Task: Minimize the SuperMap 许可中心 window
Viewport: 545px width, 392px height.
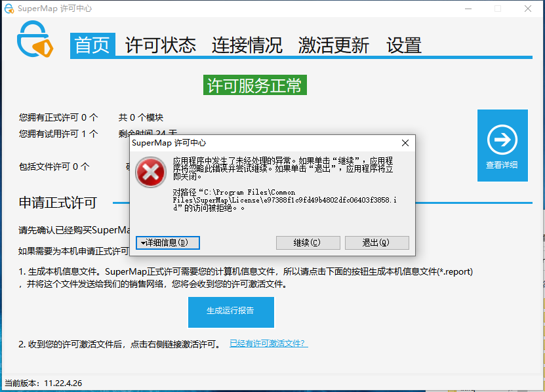Action: point(468,9)
